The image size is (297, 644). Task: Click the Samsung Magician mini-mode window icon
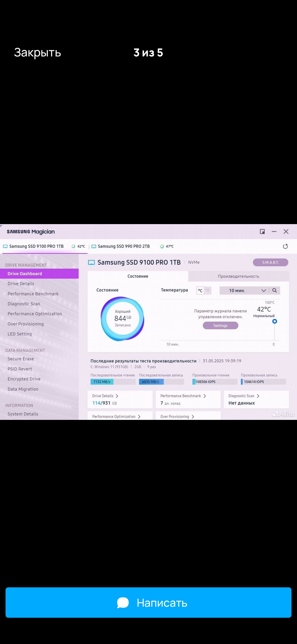tap(262, 231)
